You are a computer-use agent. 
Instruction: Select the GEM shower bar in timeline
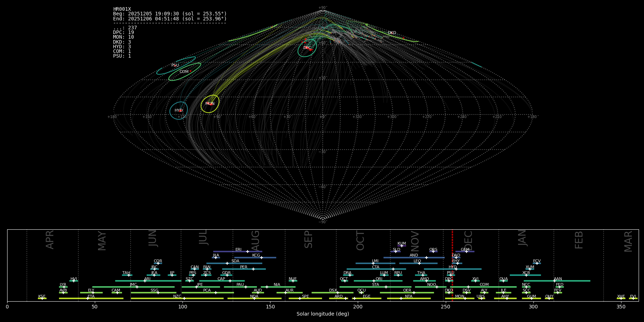click(x=465, y=252)
